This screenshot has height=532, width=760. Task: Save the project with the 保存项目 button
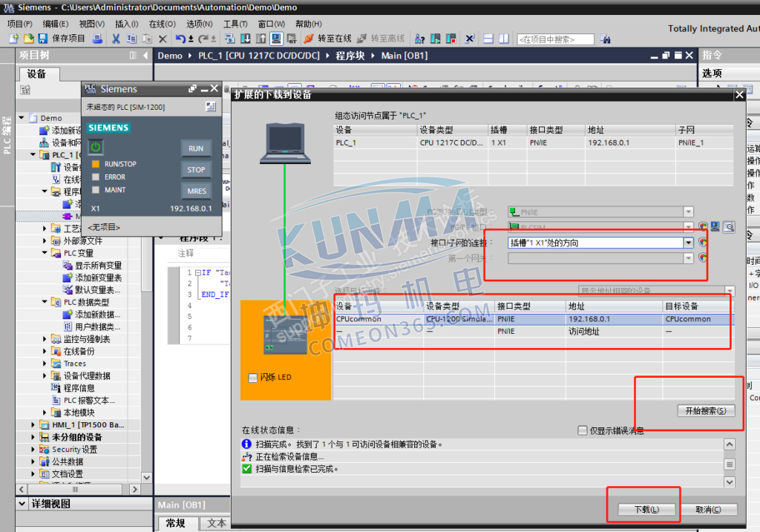click(x=62, y=39)
